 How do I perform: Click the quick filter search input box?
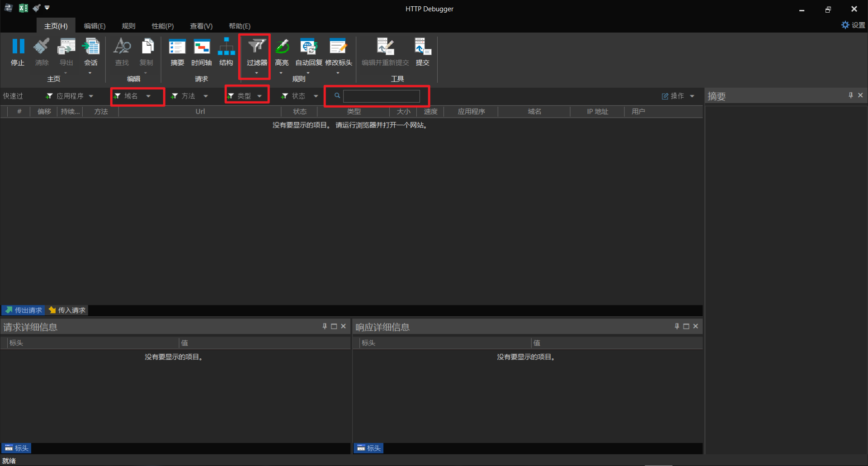tap(381, 96)
